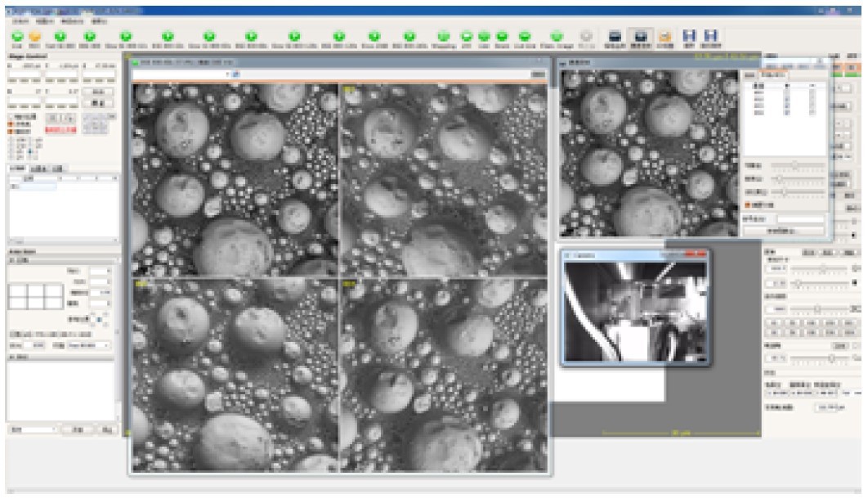Open the first menu in the menu bar

[x=22, y=20]
